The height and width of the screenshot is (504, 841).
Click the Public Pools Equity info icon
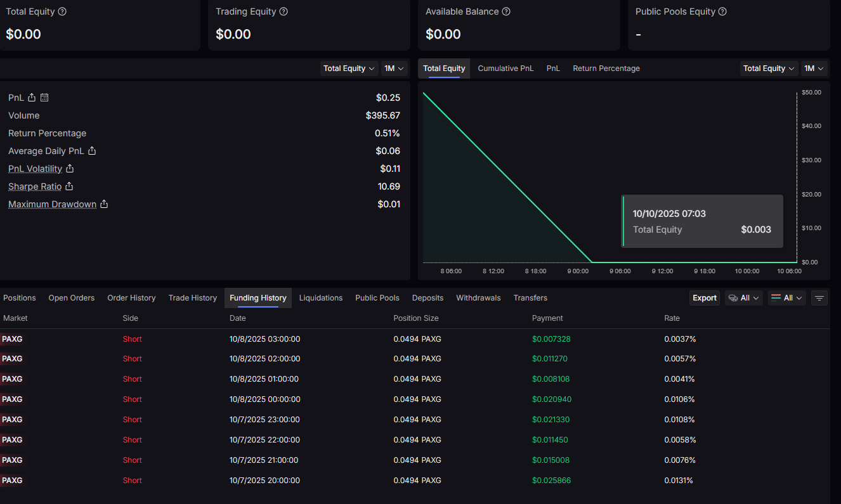click(x=722, y=11)
